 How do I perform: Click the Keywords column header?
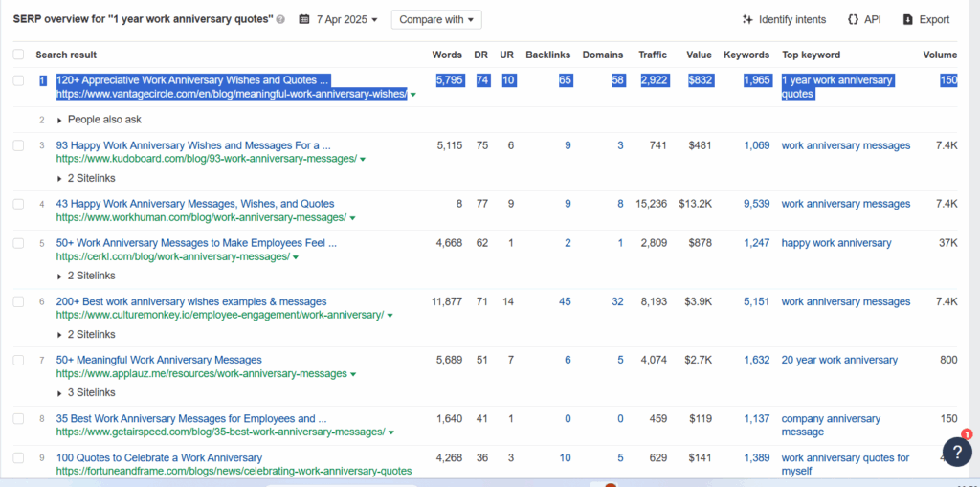(x=746, y=55)
